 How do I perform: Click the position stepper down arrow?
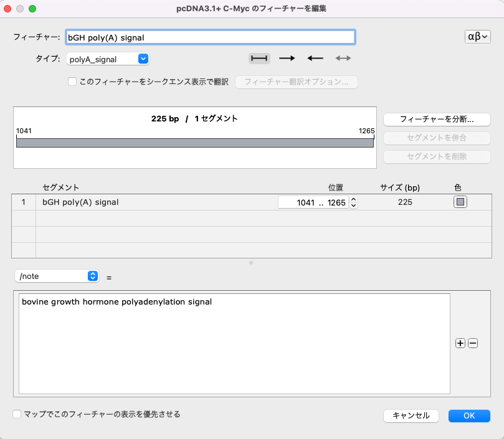pos(353,205)
